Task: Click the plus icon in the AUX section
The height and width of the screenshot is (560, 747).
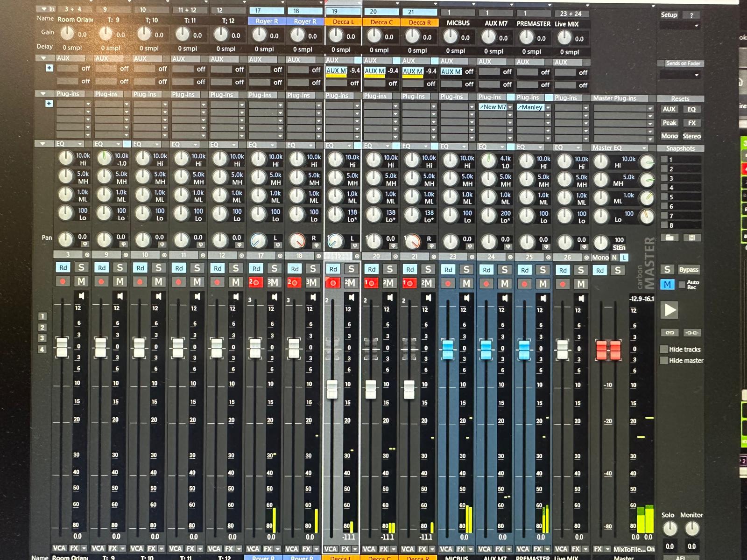Action: (x=49, y=68)
